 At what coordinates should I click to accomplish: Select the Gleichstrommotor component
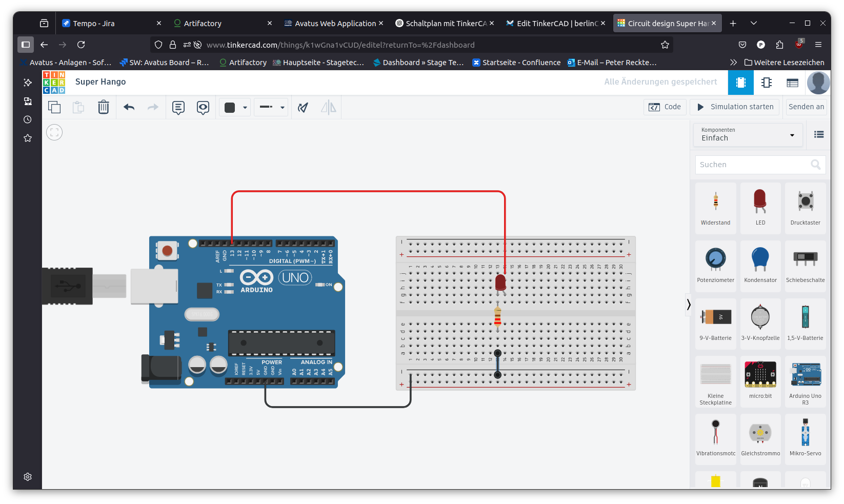coord(760,439)
